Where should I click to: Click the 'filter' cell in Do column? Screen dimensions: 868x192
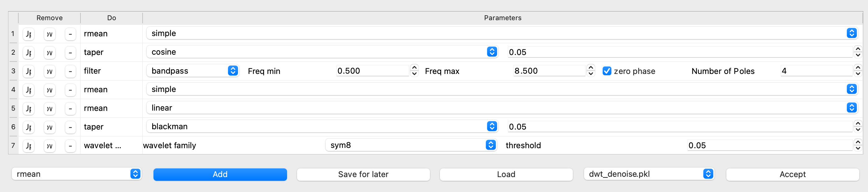tap(112, 71)
